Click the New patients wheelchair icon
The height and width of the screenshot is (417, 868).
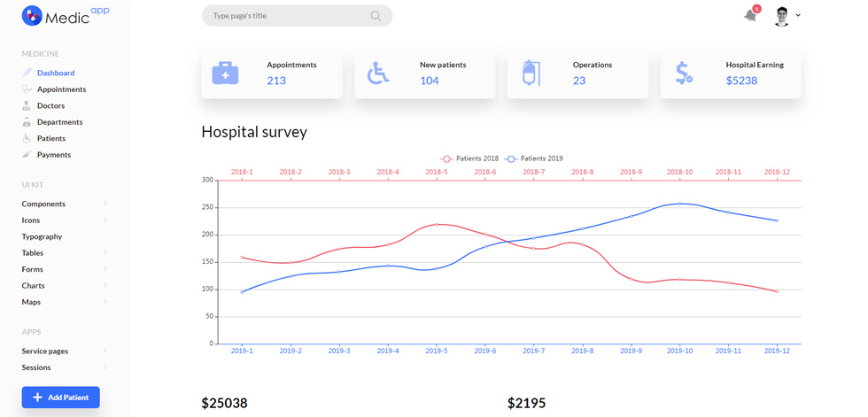pos(379,73)
